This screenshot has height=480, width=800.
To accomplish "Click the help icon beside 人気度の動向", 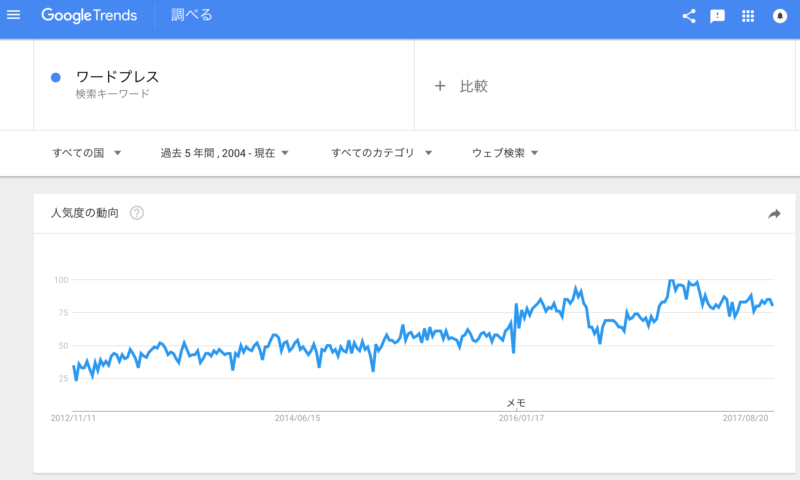I will [137, 213].
